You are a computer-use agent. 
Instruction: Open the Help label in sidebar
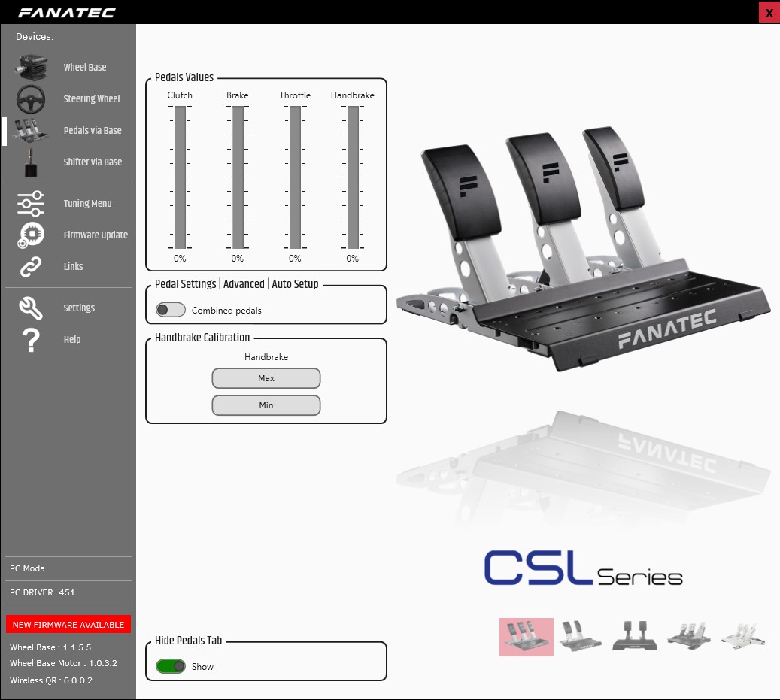(x=72, y=340)
